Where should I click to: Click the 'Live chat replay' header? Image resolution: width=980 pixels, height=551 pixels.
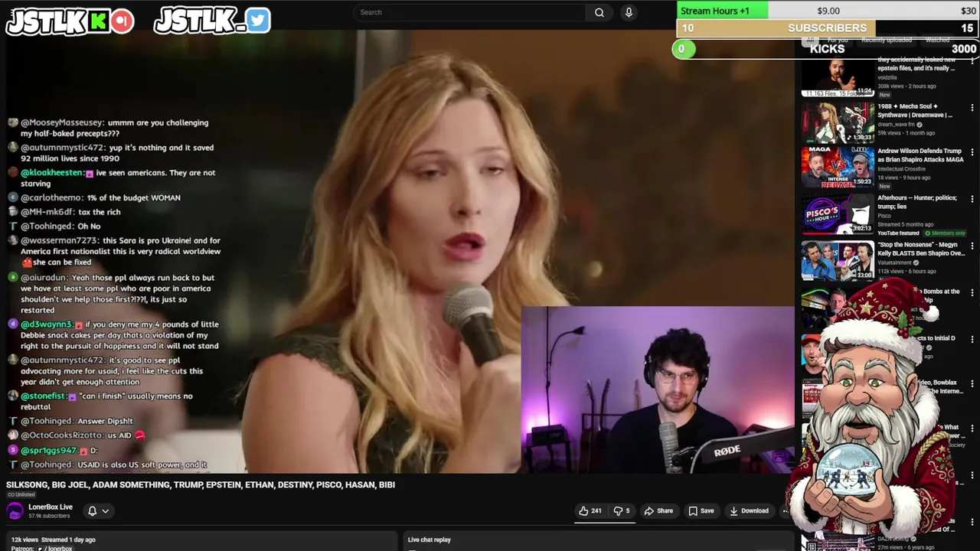tap(429, 540)
